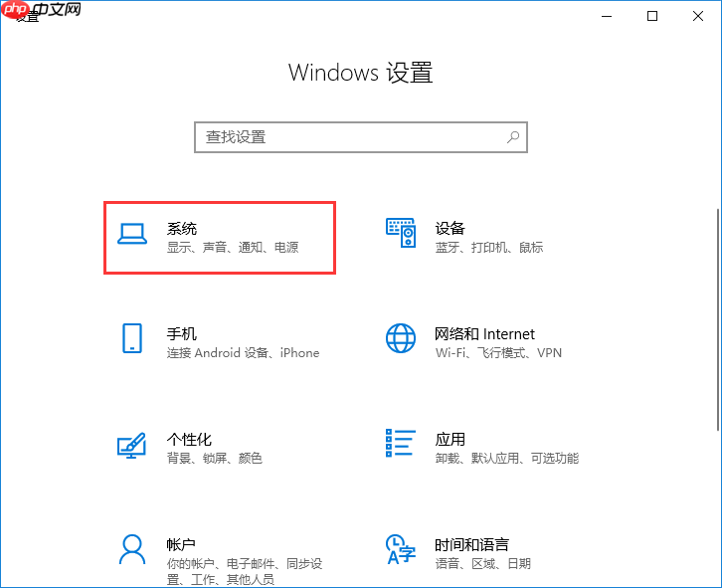The height and width of the screenshot is (588, 722).
Task: Open the 设备 settings title
Action: click(x=450, y=228)
